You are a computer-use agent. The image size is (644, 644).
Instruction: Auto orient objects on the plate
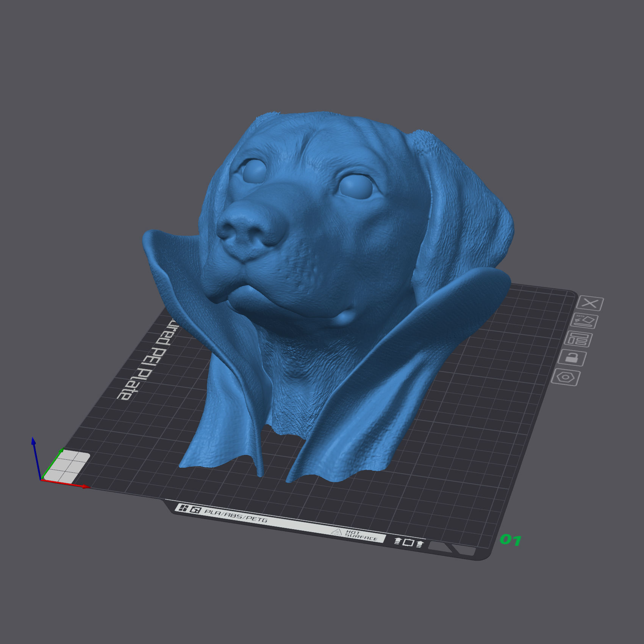tap(584, 321)
